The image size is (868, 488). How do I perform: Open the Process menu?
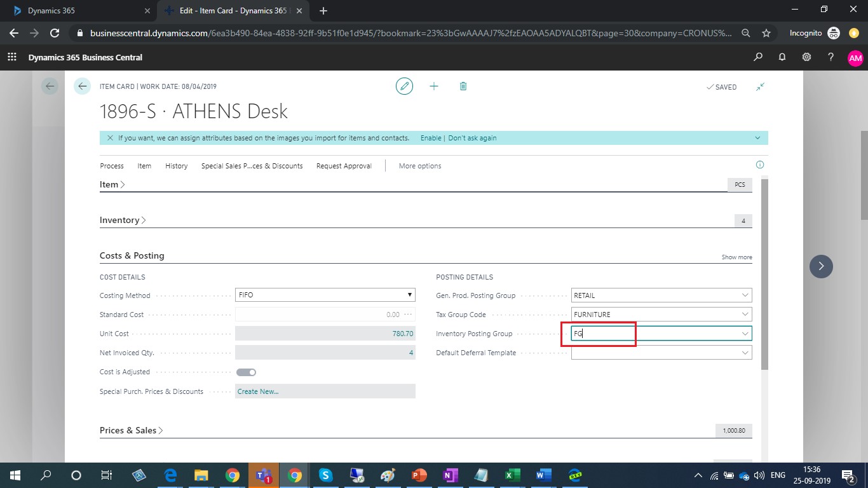click(112, 166)
